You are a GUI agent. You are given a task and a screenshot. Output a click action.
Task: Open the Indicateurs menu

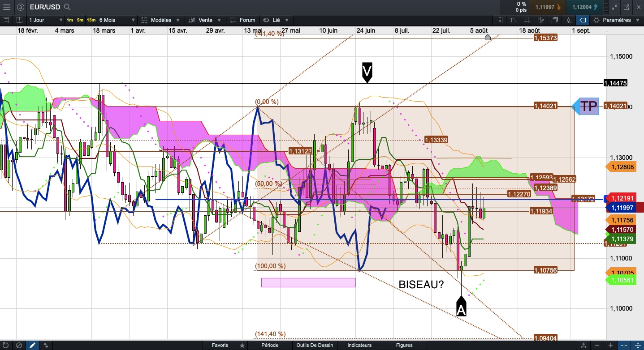(x=359, y=345)
